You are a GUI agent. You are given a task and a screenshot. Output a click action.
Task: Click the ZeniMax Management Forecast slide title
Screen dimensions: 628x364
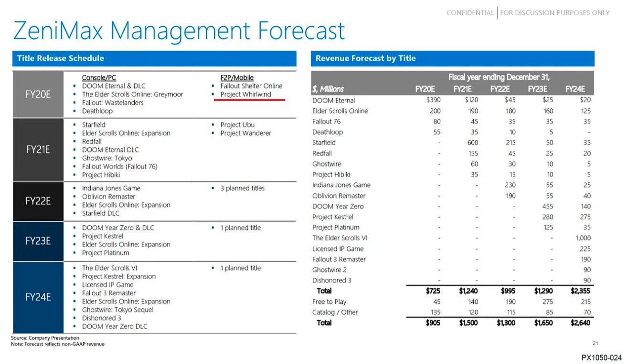pyautogui.click(x=179, y=30)
